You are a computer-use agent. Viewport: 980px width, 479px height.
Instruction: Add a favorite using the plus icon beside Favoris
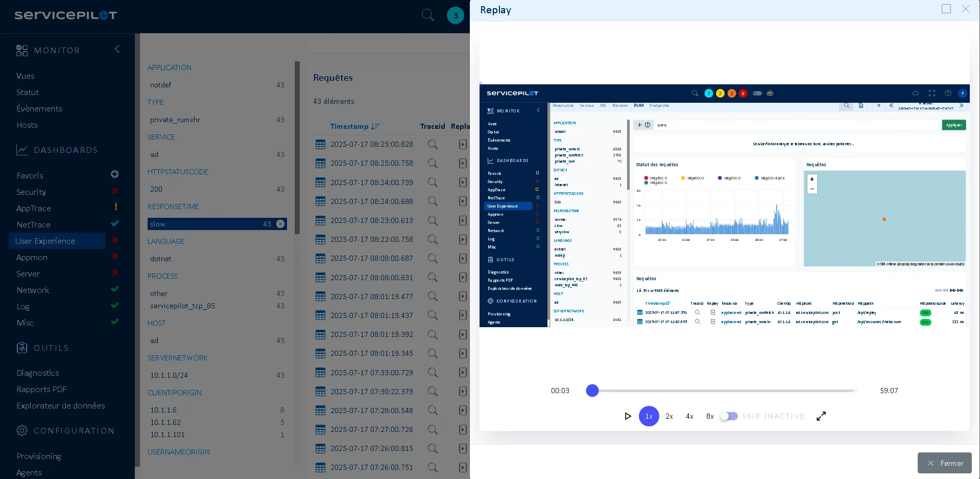pyautogui.click(x=114, y=174)
